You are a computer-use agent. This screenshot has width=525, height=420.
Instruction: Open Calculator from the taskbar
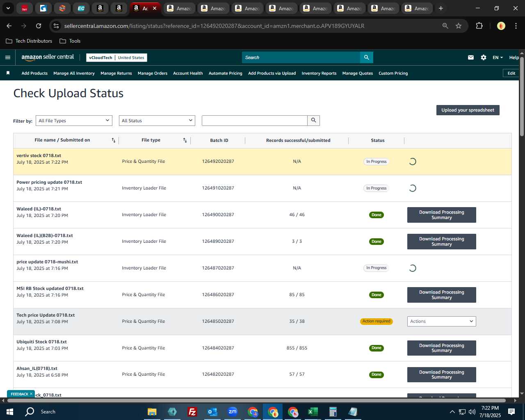click(x=333, y=412)
